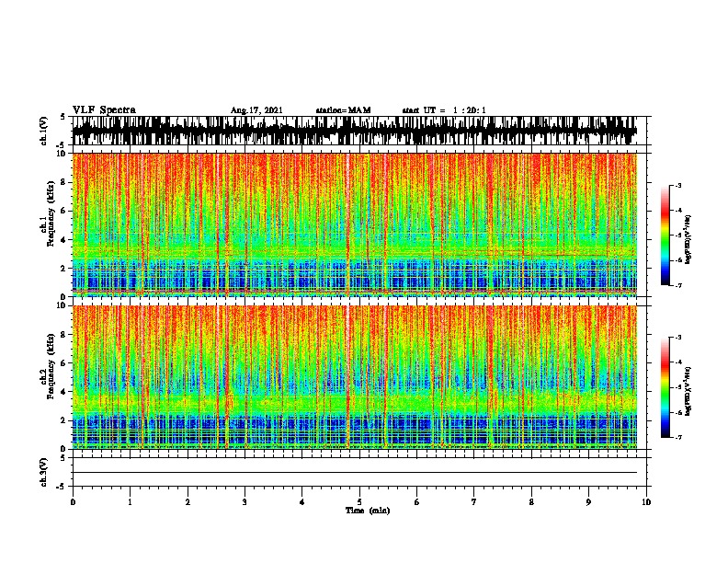Click the time axis tick label "3"
The width and height of the screenshot is (728, 563).
click(x=245, y=502)
